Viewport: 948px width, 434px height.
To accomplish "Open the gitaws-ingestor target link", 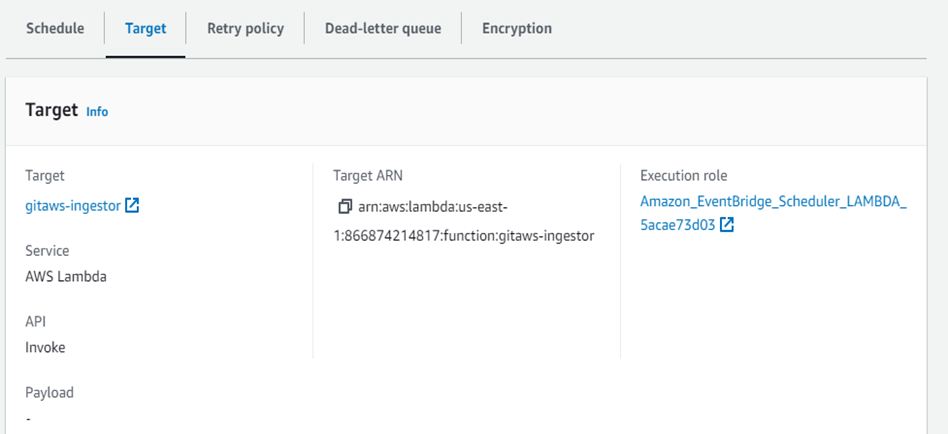I will click(73, 206).
